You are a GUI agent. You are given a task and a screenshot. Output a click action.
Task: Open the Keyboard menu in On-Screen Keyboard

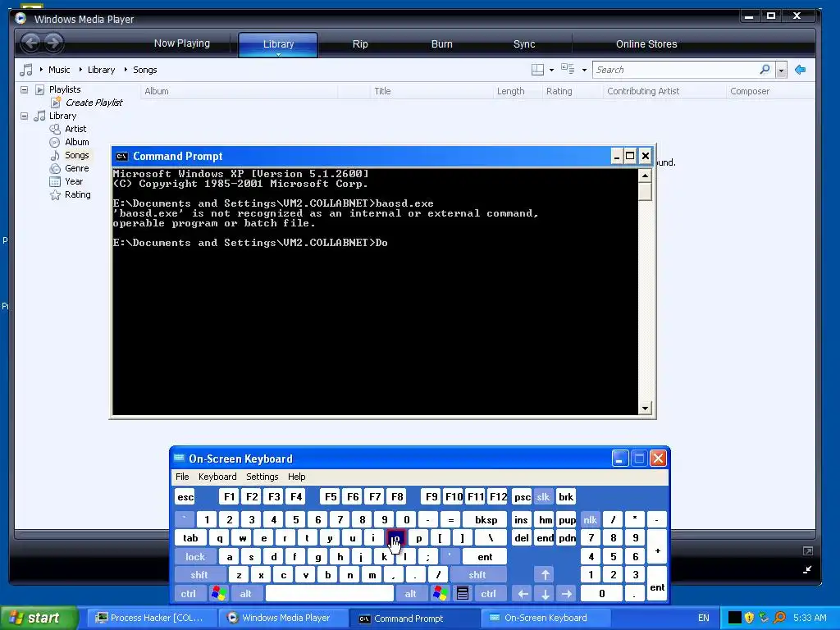pos(217,477)
